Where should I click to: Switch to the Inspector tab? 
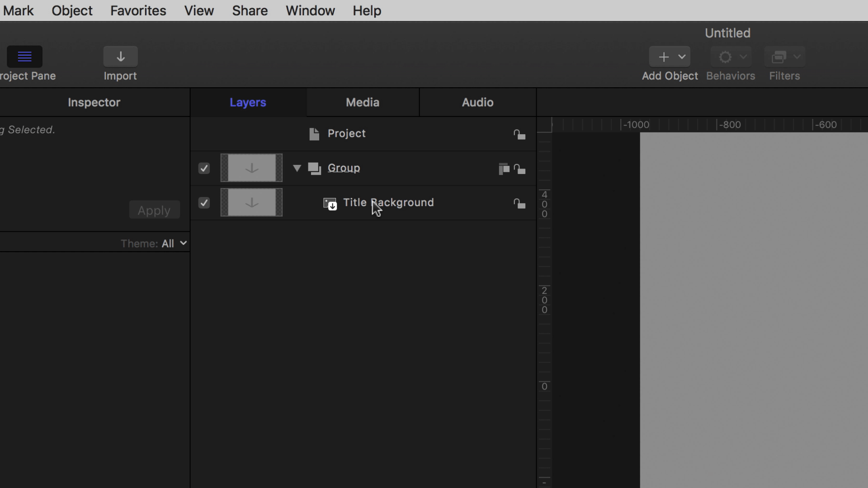coord(94,103)
